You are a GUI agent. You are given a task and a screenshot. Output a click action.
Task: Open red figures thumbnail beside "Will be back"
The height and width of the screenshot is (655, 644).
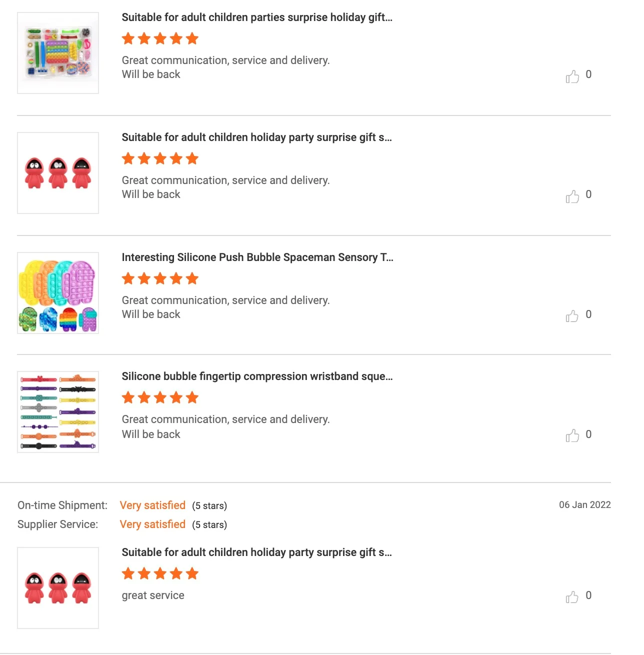tap(58, 173)
